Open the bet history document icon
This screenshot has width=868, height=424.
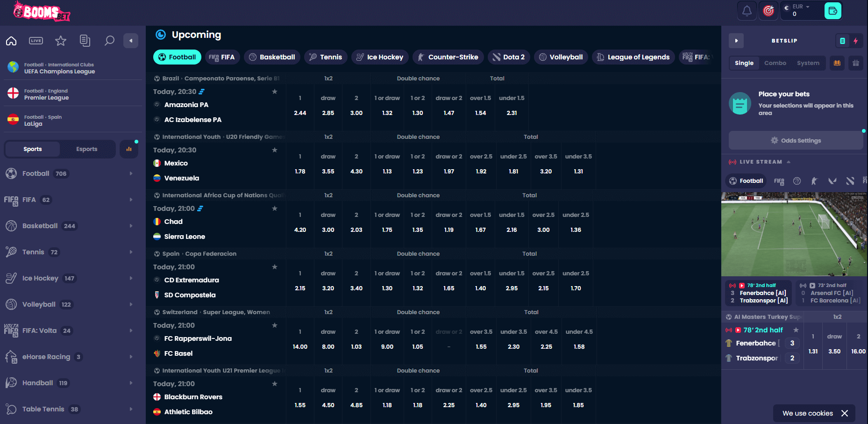(x=85, y=41)
